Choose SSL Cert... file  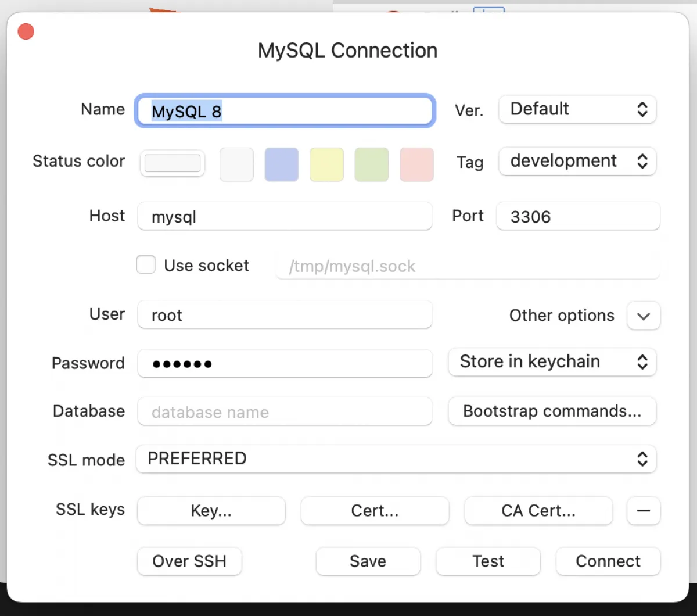tap(375, 511)
